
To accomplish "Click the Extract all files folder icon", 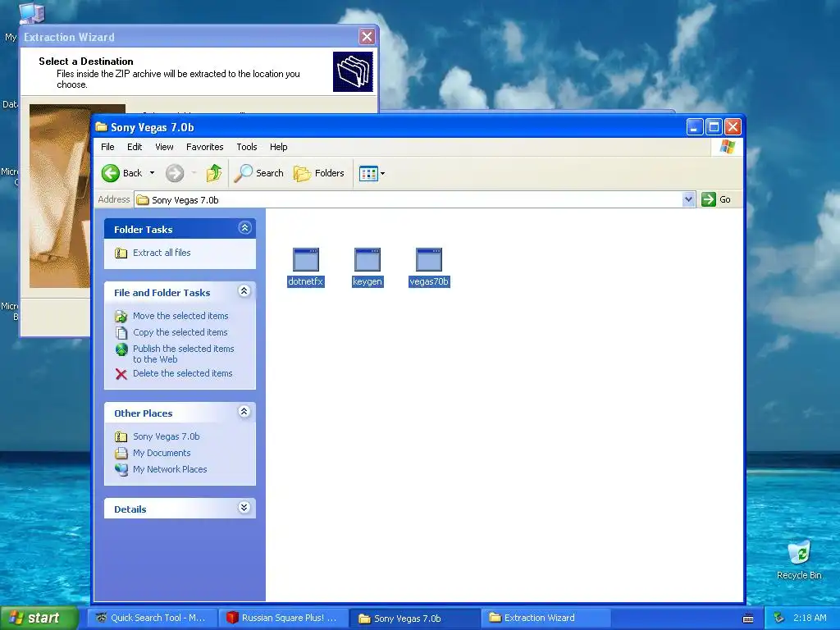I will coord(121,253).
